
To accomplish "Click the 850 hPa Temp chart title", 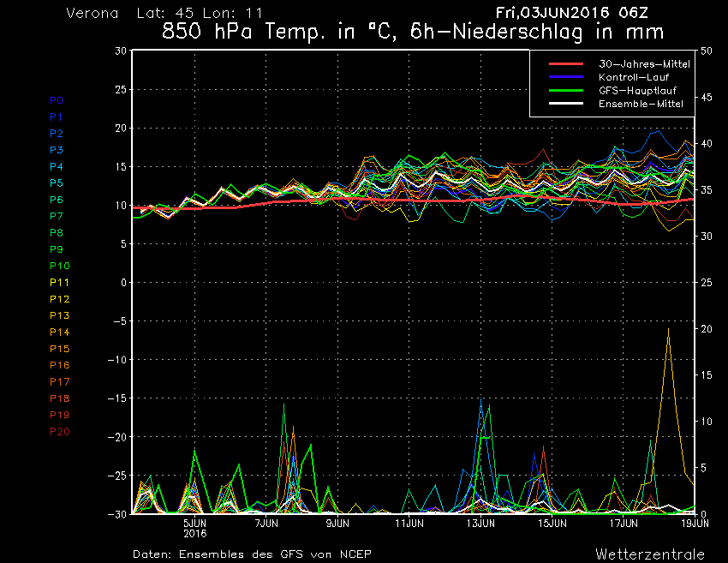I will coord(413,32).
